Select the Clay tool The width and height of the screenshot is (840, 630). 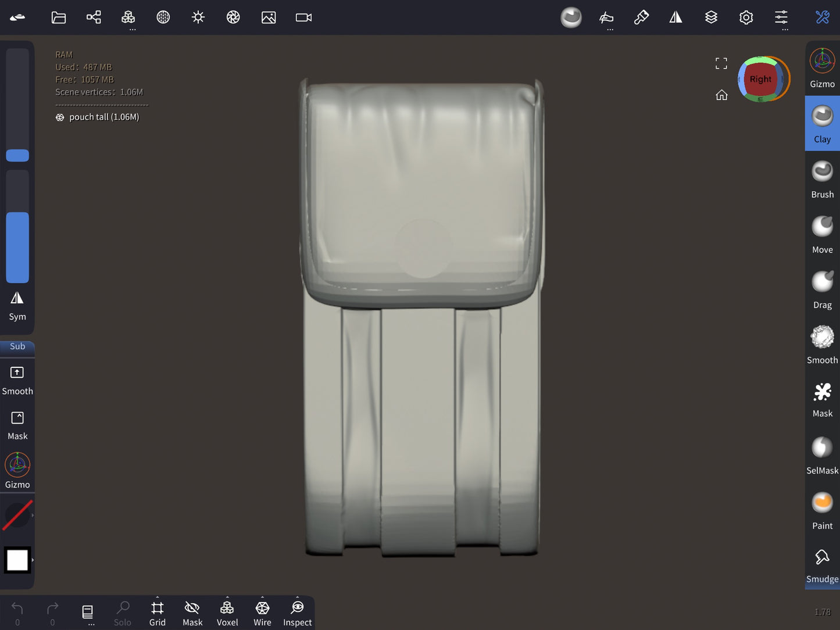[823, 124]
